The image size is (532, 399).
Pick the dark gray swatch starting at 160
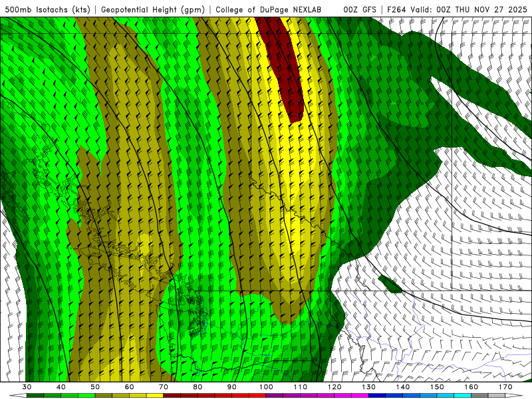479,396
